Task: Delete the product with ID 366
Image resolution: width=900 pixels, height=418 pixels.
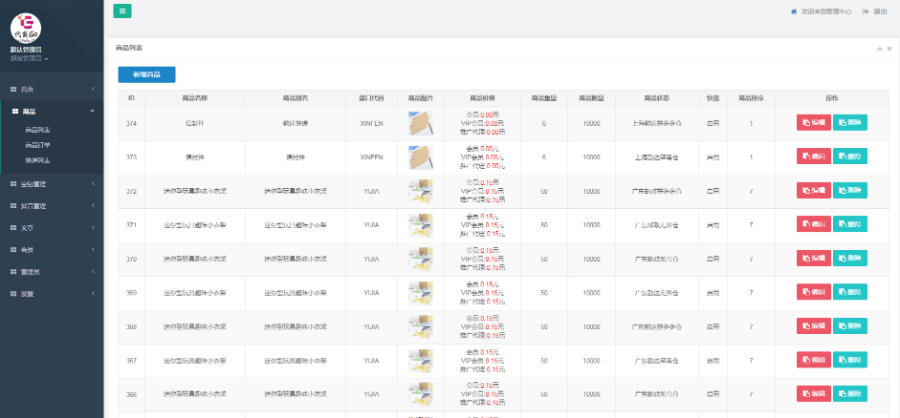Action: (850, 393)
